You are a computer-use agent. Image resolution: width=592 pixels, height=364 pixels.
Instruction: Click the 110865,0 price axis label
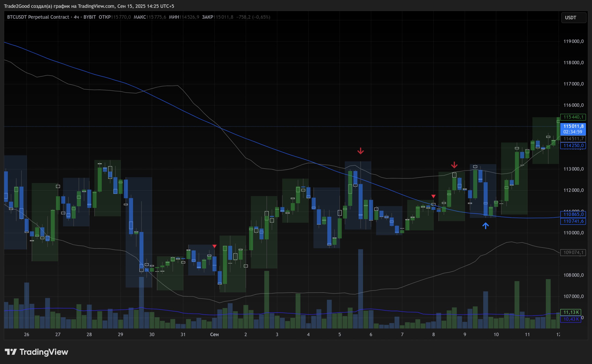point(573,214)
